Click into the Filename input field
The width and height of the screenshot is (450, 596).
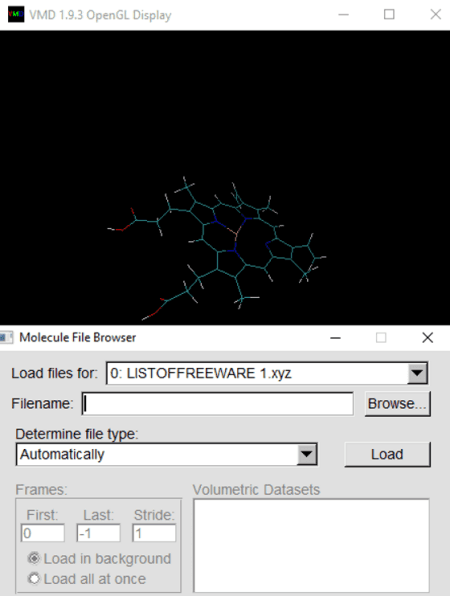point(218,404)
